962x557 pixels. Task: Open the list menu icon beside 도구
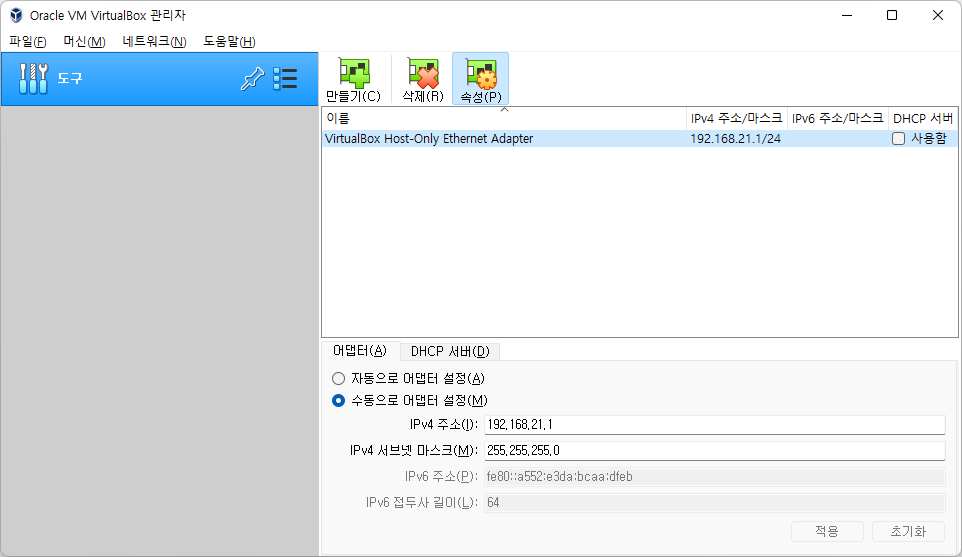(285, 79)
